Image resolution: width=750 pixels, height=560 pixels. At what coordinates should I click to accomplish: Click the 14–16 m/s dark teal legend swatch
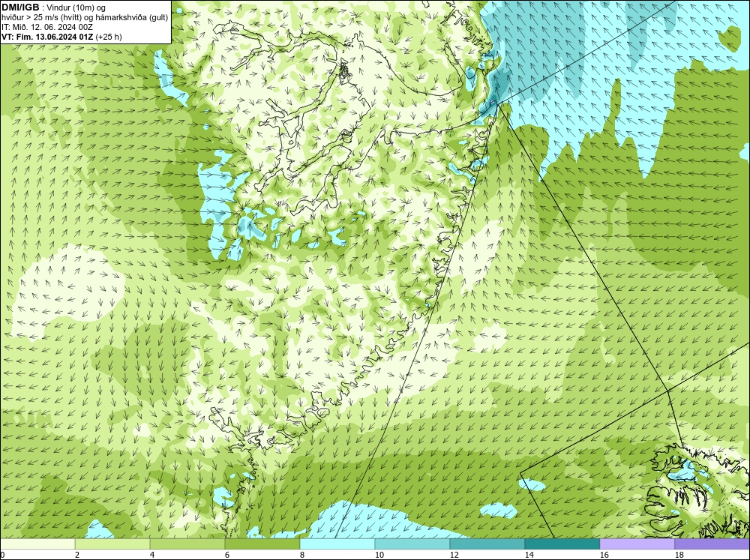tap(562, 544)
